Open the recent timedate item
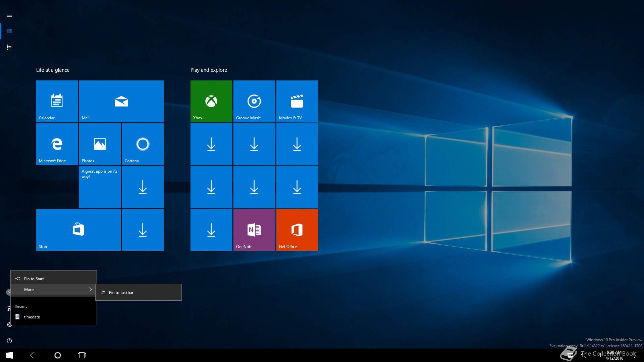Viewport: 644px width, 362px height. 54,317
